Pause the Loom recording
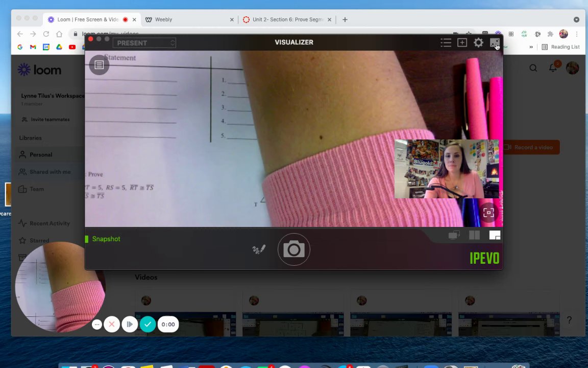This screenshot has height=368, width=588. pos(130,325)
